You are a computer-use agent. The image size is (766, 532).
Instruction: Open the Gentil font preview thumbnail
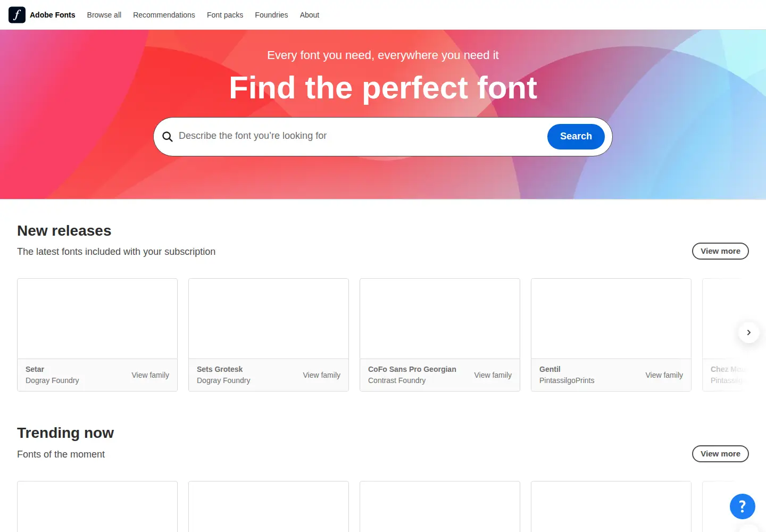click(x=611, y=319)
